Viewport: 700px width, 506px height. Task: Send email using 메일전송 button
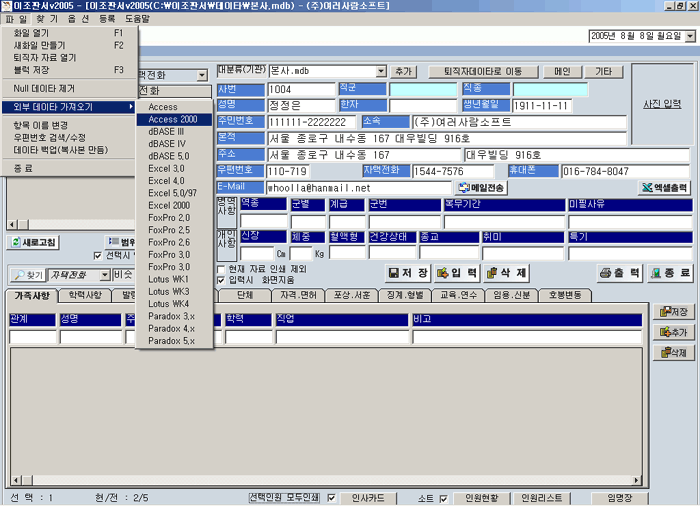click(482, 187)
